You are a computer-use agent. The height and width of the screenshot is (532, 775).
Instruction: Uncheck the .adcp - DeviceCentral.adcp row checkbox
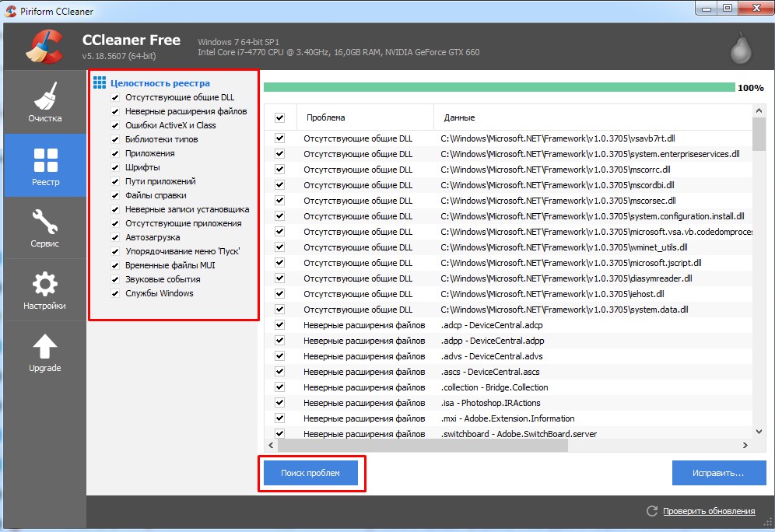(280, 325)
